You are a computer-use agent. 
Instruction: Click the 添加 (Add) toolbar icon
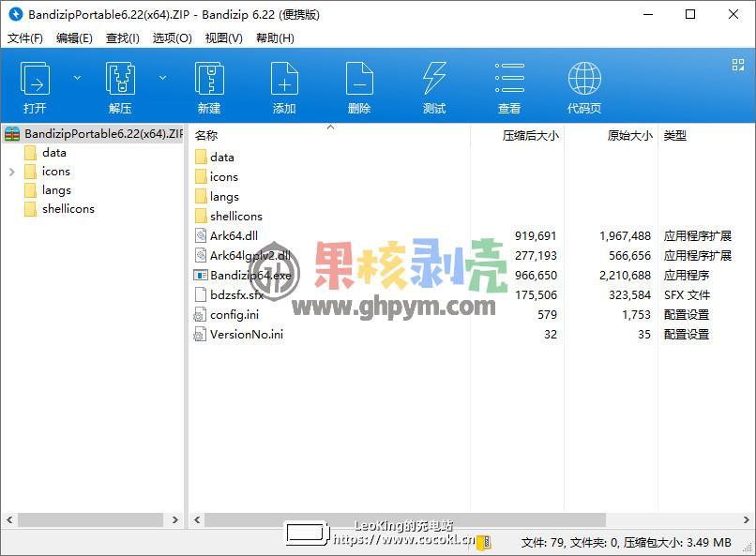(284, 86)
